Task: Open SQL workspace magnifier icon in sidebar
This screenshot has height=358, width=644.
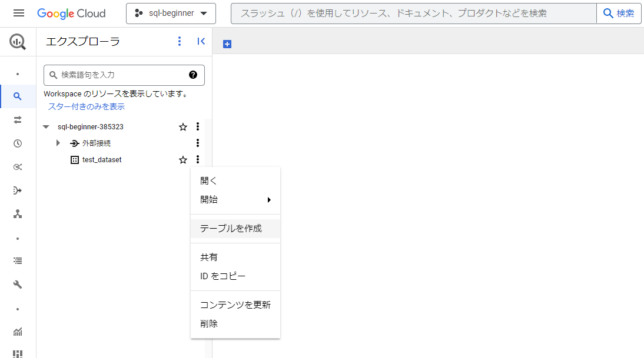Action: pyautogui.click(x=18, y=96)
